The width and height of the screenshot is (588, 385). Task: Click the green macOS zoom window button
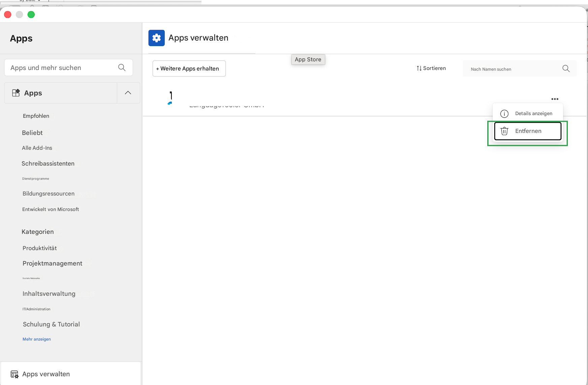(31, 14)
